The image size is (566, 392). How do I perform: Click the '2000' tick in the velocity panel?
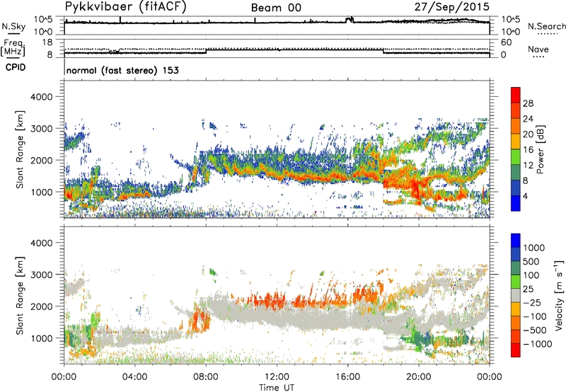41,306
